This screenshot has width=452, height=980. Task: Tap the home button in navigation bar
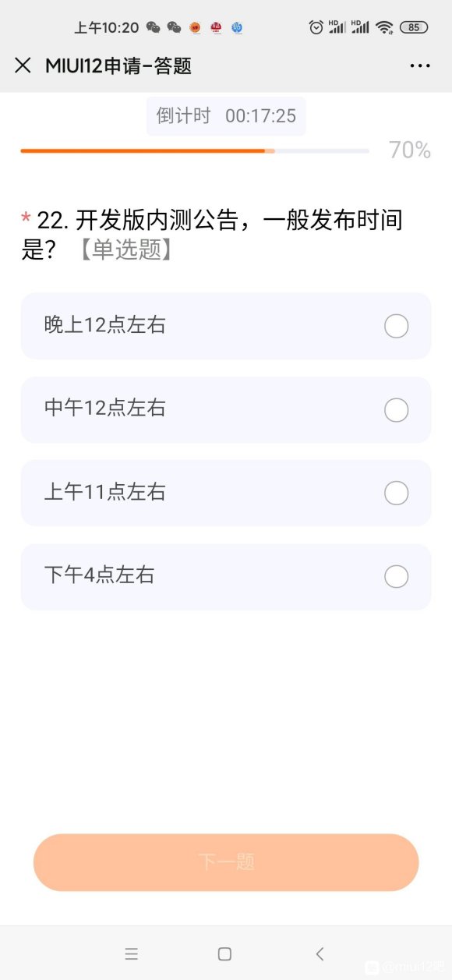point(224,953)
